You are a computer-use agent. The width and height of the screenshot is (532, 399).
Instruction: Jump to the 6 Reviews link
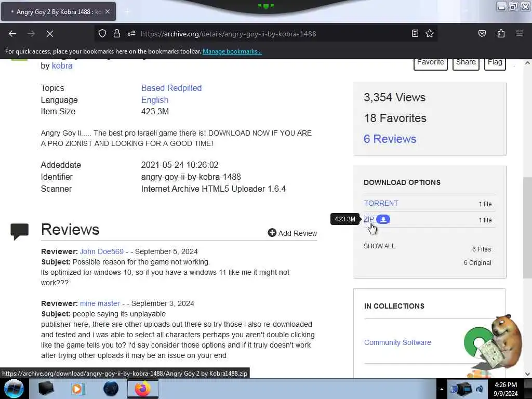pyautogui.click(x=390, y=139)
